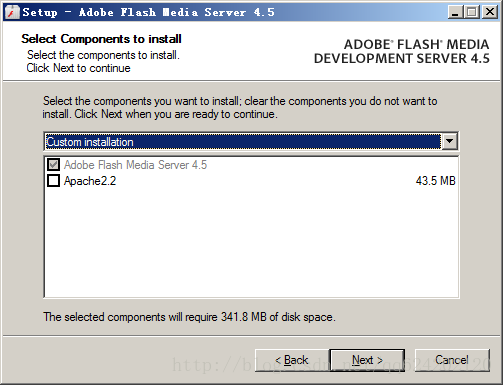Image resolution: width=503 pixels, height=385 pixels.
Task: Close the Setup window with the X
Action: point(490,12)
